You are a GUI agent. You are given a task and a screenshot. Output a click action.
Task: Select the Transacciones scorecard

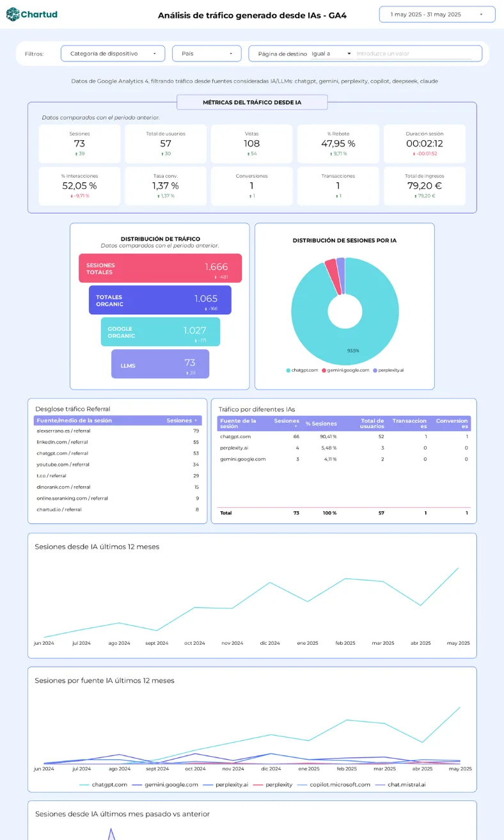pyautogui.click(x=338, y=186)
